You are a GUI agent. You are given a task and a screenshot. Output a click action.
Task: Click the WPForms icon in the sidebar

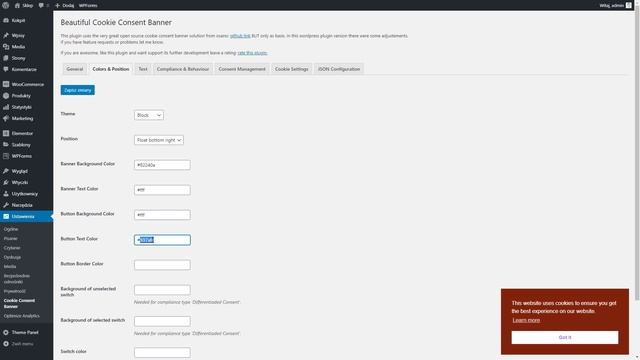coord(6,156)
